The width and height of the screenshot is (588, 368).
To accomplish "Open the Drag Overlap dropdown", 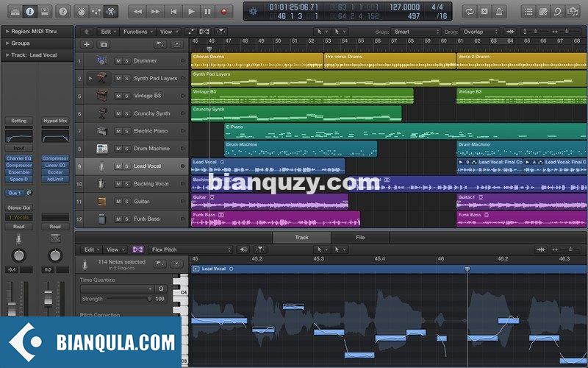I will coord(480,32).
